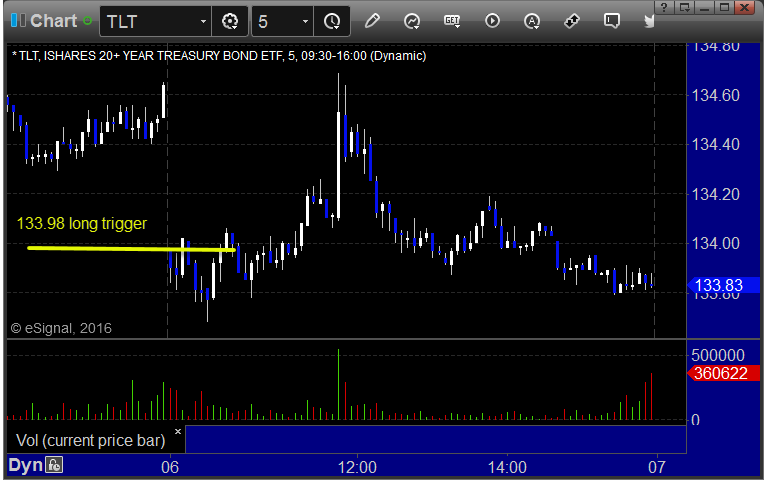The width and height of the screenshot is (764, 480).
Task: Click the Dyn scale label
Action: (x=25, y=465)
